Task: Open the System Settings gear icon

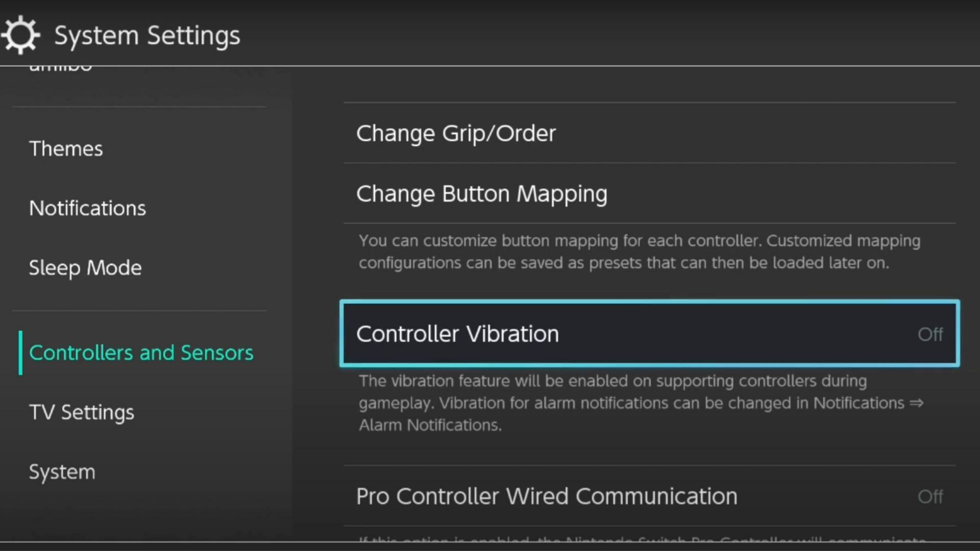Action: coord(20,35)
